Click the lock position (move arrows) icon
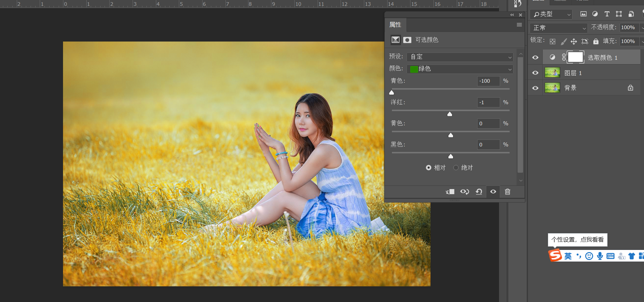The image size is (644, 302). pos(574,41)
